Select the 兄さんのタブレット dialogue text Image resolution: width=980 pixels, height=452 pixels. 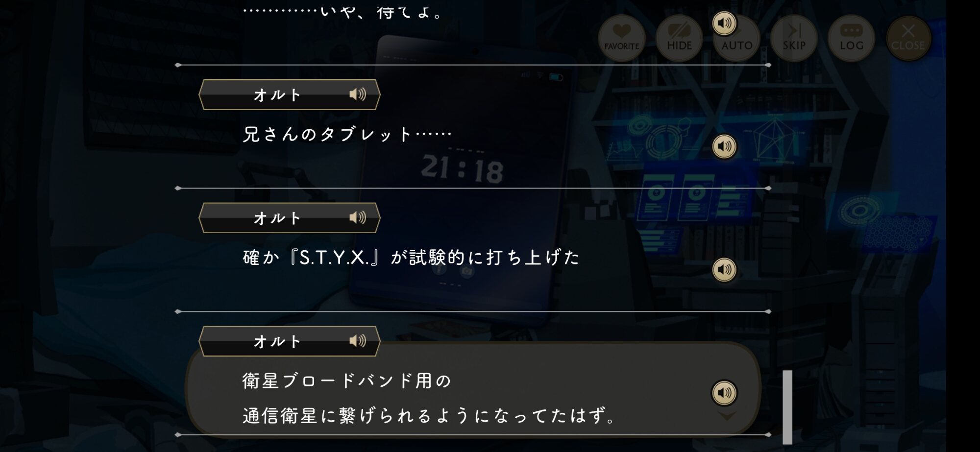[347, 134]
